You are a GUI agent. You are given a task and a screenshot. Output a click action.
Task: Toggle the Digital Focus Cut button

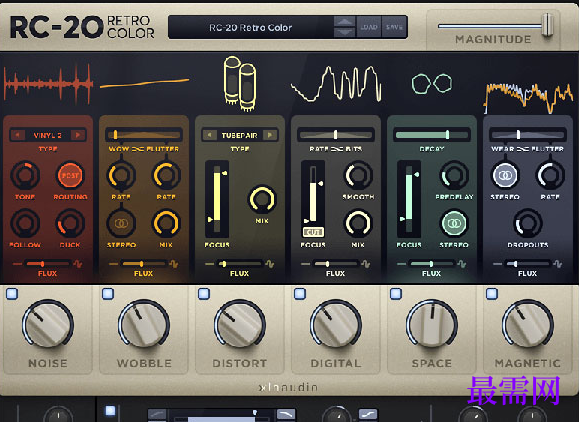[x=313, y=232]
